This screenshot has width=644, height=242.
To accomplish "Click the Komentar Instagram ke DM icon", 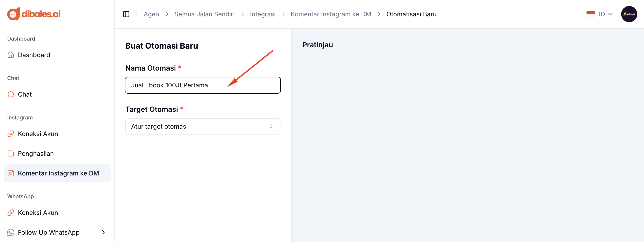I will tap(11, 173).
